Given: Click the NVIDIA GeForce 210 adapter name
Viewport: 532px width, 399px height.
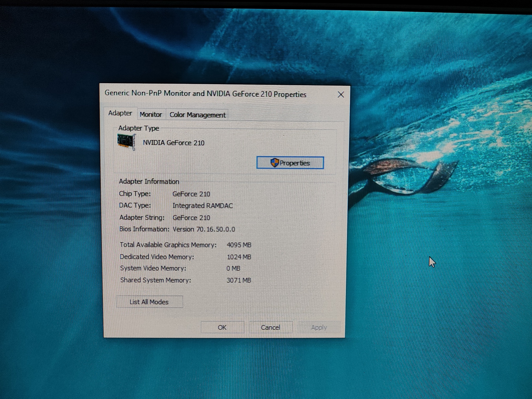Looking at the screenshot, I should point(174,143).
